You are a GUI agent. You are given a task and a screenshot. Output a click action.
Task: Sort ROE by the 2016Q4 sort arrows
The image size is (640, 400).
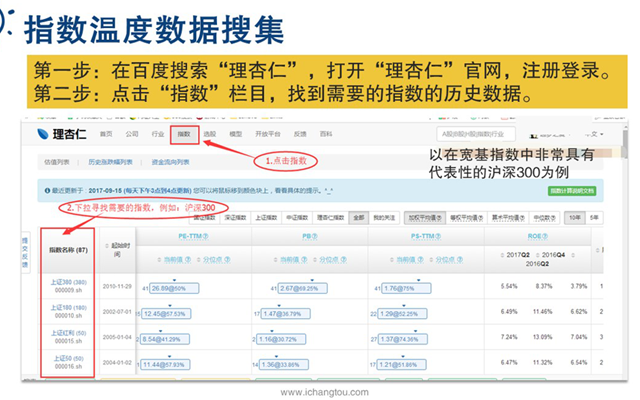point(538,255)
